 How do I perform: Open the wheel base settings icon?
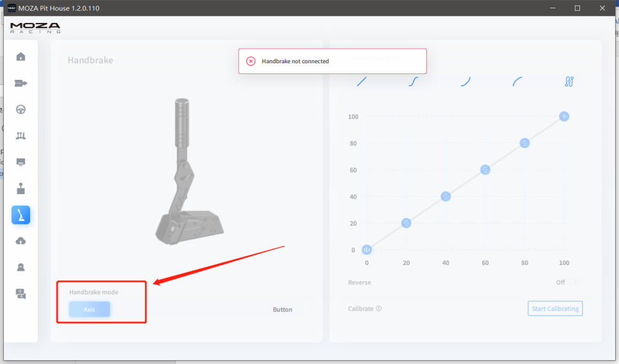coord(20,83)
